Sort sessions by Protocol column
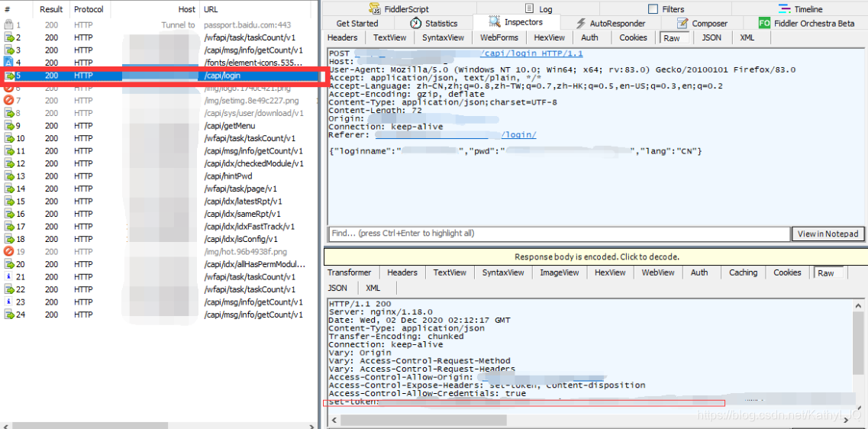 89,9
